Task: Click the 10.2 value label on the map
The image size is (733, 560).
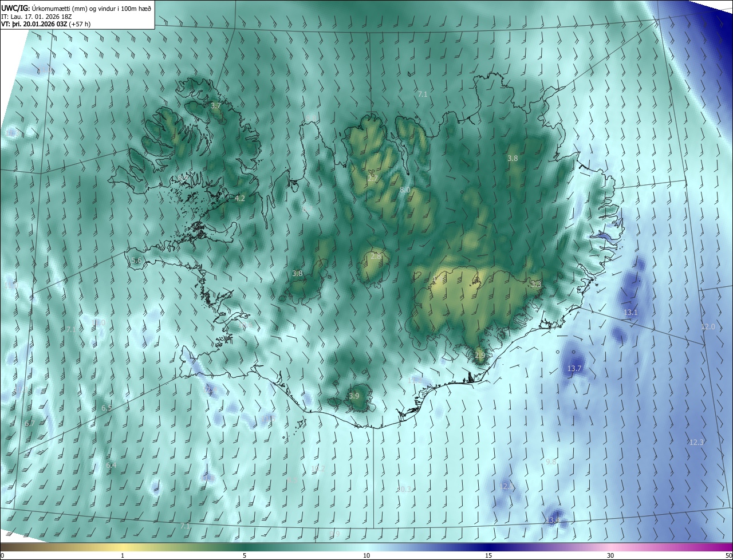Action: point(318,469)
